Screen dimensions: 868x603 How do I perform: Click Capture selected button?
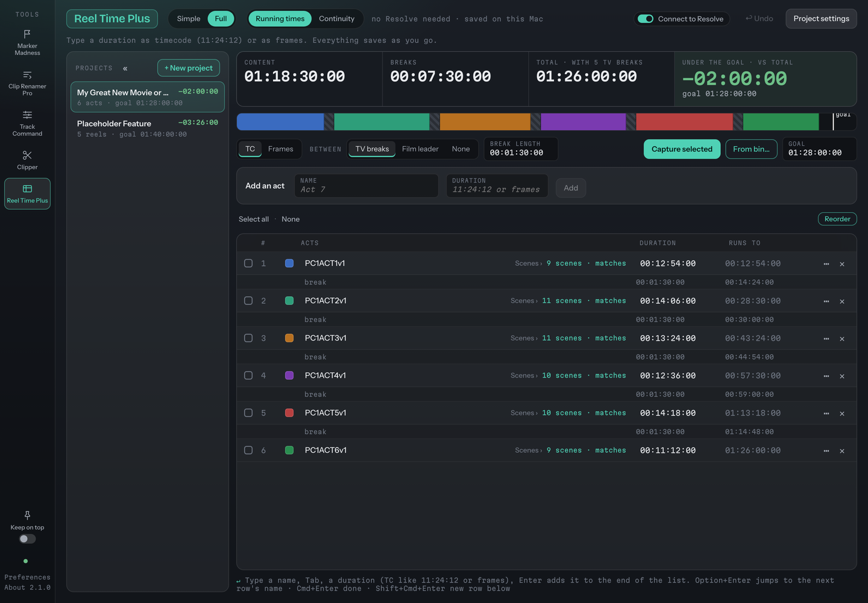tap(682, 149)
